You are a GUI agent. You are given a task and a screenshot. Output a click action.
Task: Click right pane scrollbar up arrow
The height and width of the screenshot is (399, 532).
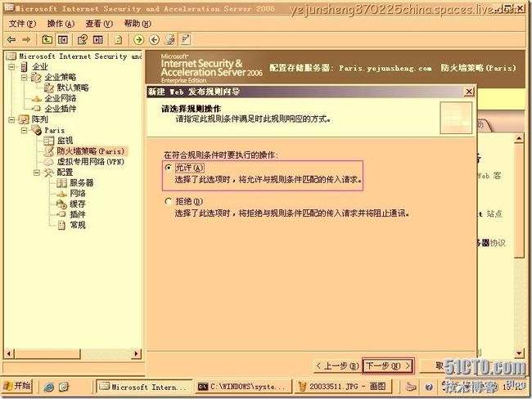point(519,139)
